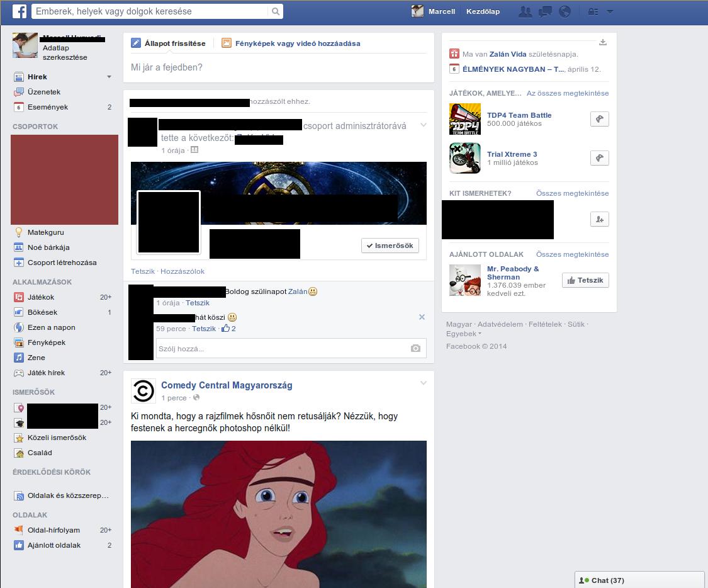Screen dimensions: 708x588
Task: Click the Marcell profile thumbnail in top bar
Action: [418, 11]
